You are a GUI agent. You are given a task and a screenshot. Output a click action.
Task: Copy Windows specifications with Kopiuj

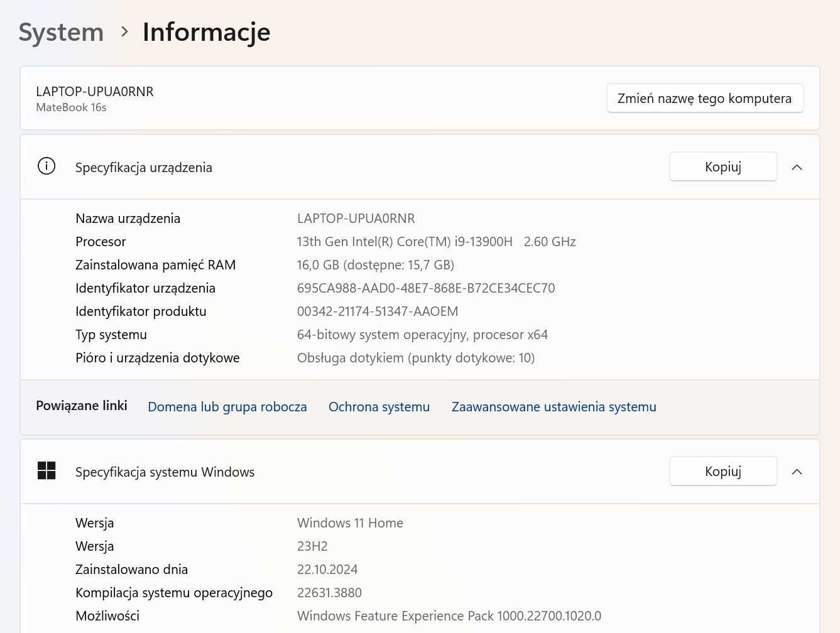pos(723,472)
